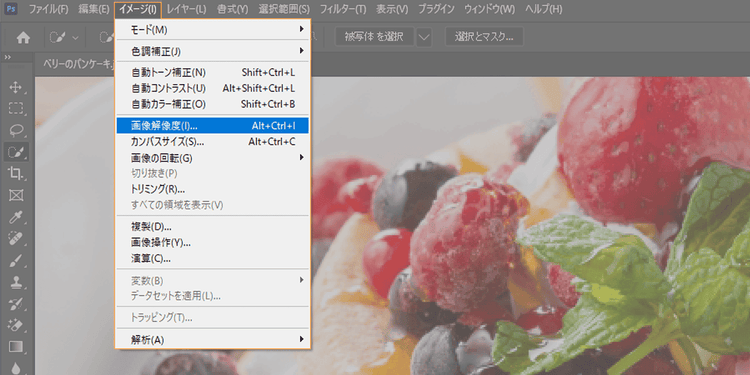Open the ファイル(F) menu
This screenshot has width=750, height=375.
(x=48, y=9)
